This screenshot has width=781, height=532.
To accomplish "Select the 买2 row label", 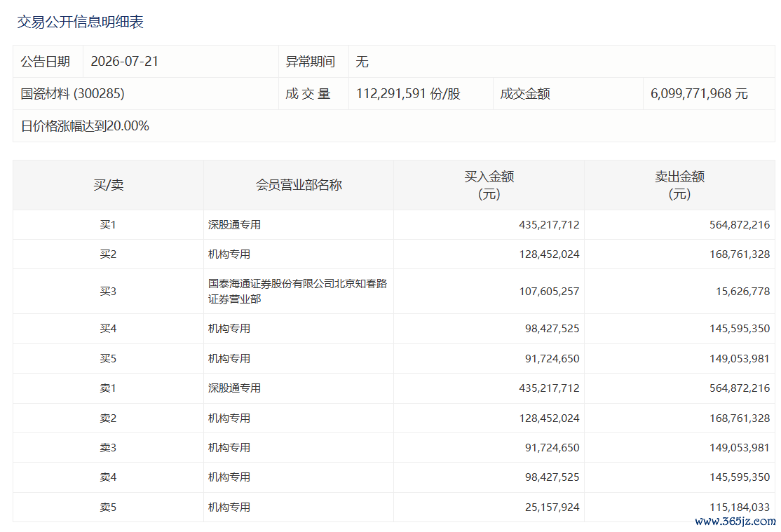I will pyautogui.click(x=108, y=254).
